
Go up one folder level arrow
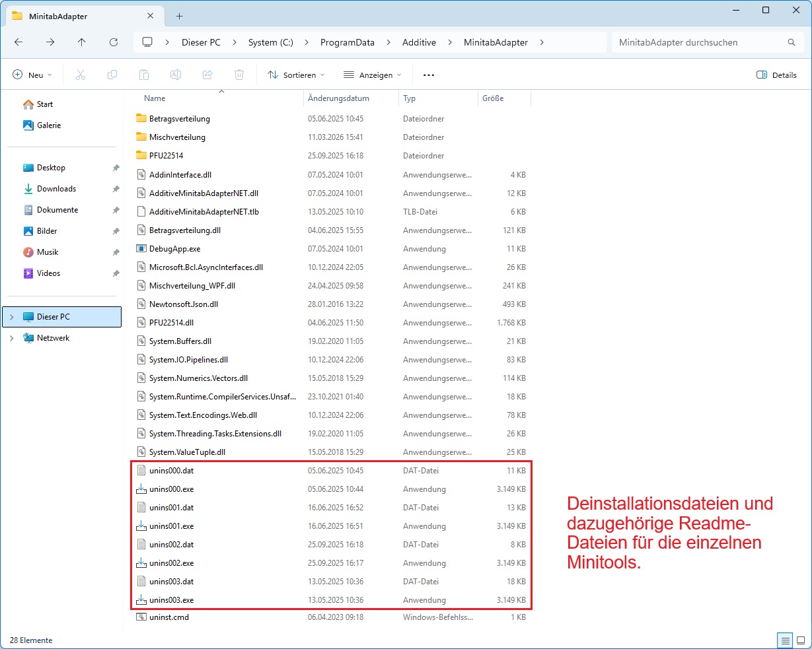[x=81, y=42]
